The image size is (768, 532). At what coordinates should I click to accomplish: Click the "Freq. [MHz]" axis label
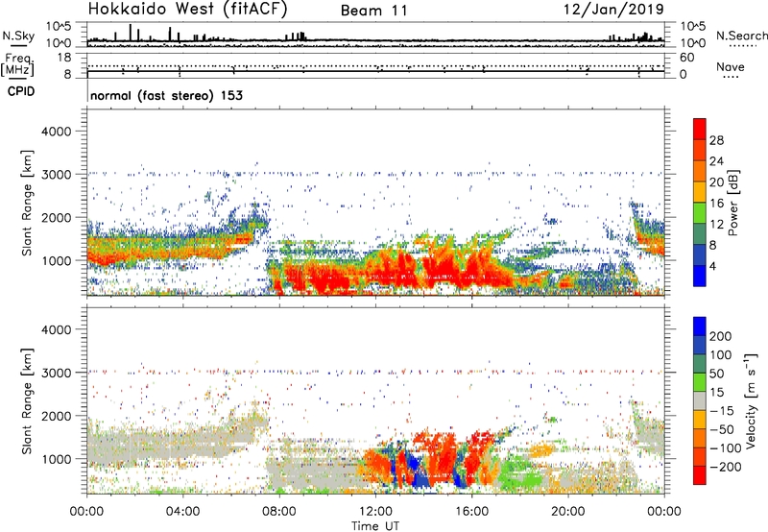pos(17,64)
